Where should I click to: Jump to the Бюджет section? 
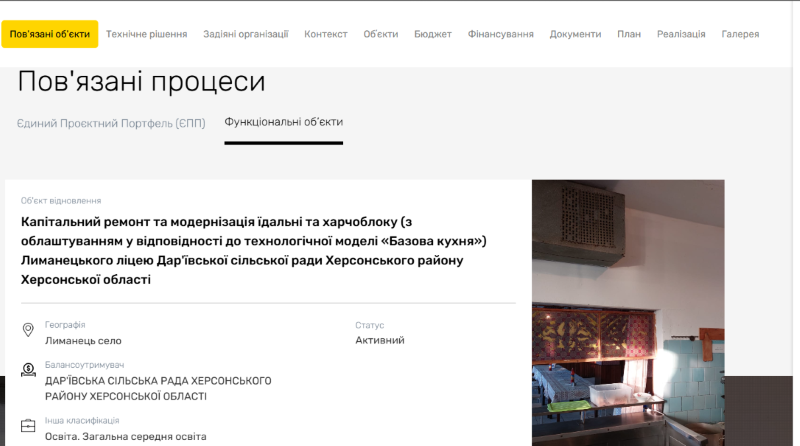432,34
